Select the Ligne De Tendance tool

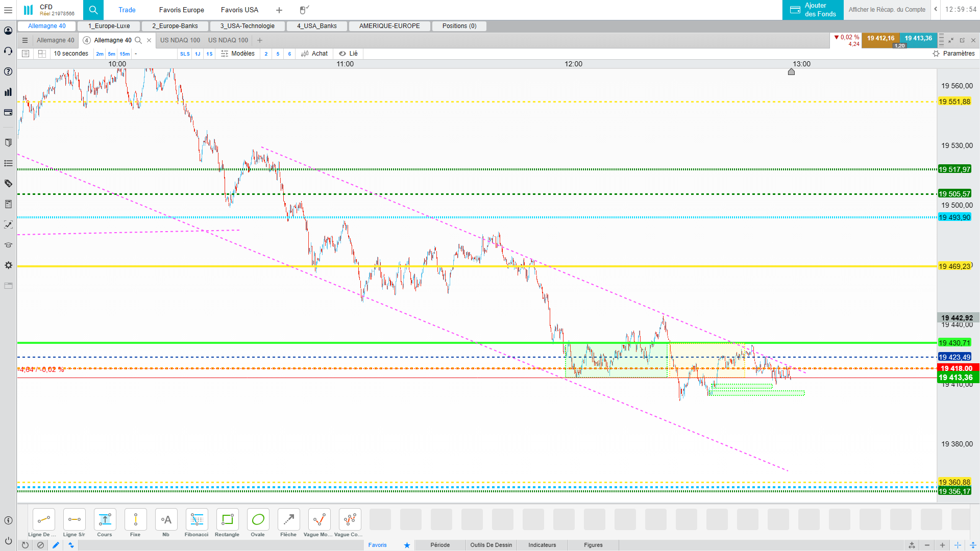[x=43, y=520]
